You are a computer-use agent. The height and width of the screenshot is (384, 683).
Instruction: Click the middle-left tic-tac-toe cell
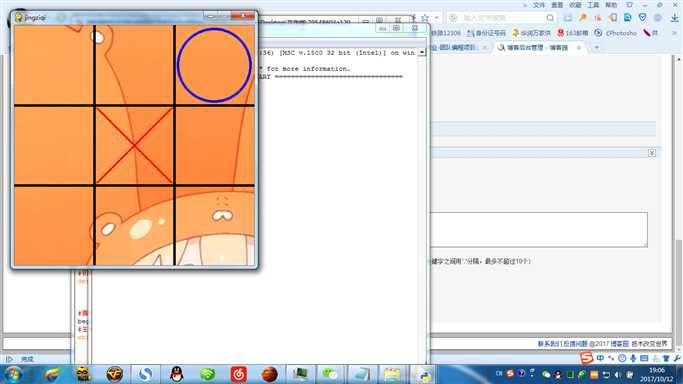point(54,145)
